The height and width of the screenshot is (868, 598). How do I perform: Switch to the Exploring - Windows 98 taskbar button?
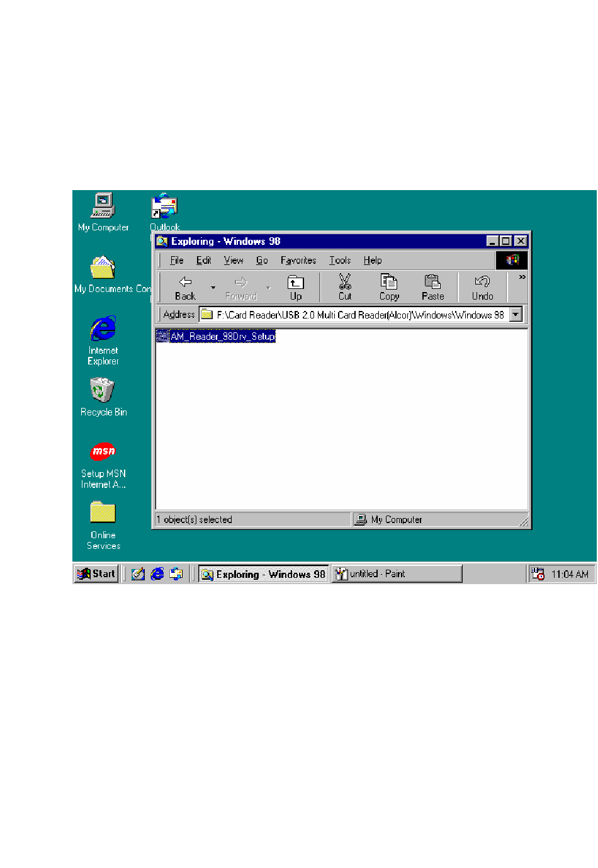tap(264, 574)
